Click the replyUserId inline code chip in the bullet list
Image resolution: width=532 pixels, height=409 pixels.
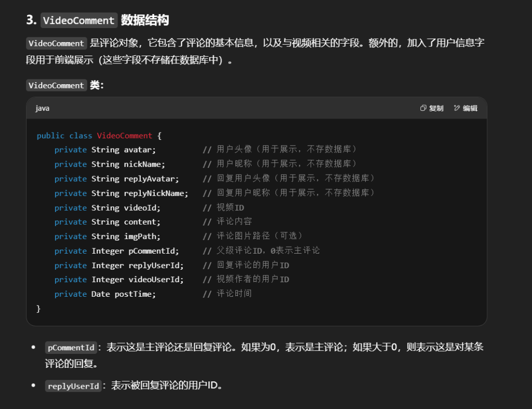(x=73, y=386)
